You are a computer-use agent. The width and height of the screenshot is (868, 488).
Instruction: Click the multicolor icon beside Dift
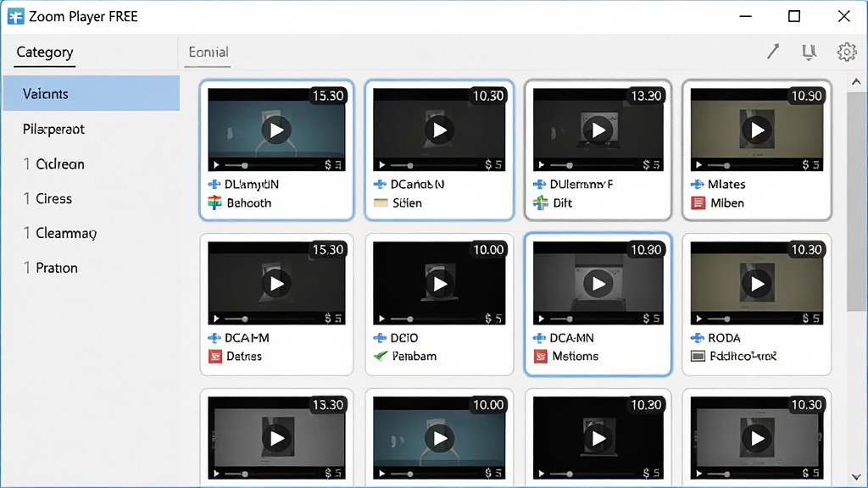540,203
